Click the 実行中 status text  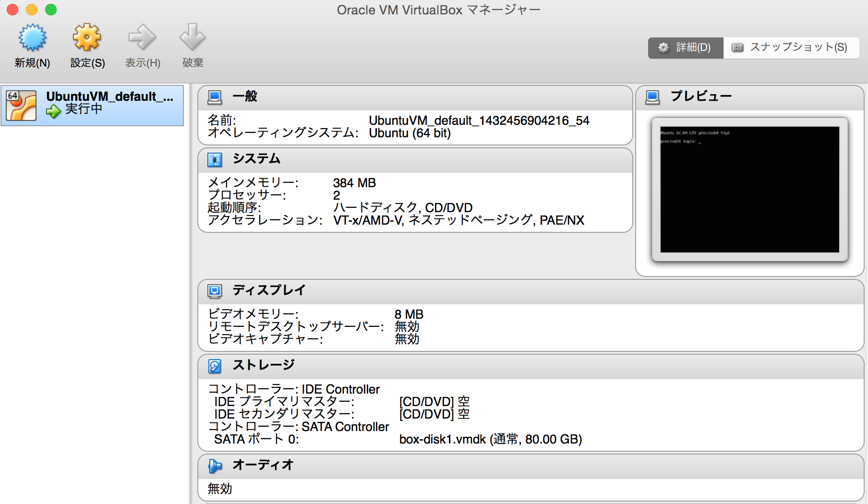[x=84, y=109]
